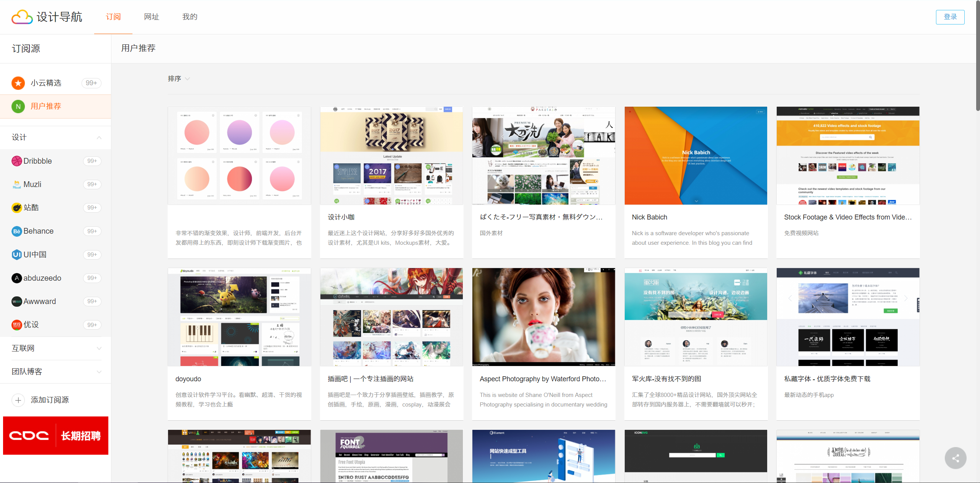Screen dimensions: 980x483
Task: Click the 站酷 yellow icon
Action: pos(16,208)
